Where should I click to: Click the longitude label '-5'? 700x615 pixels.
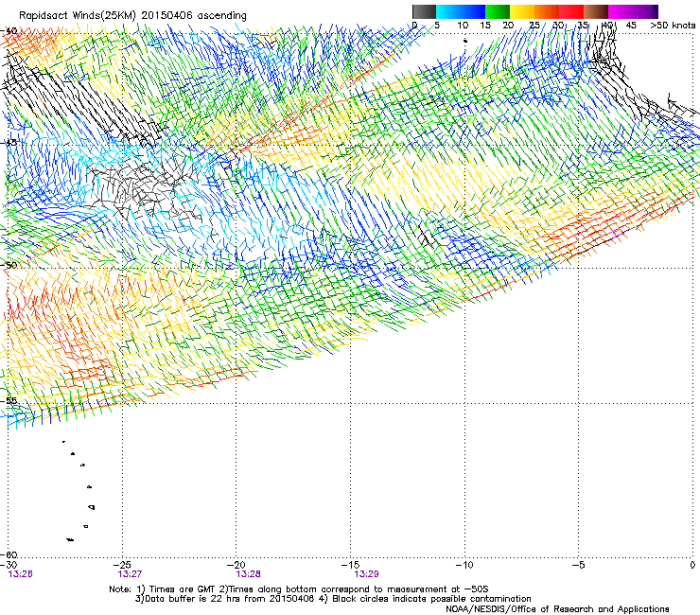tap(578, 565)
